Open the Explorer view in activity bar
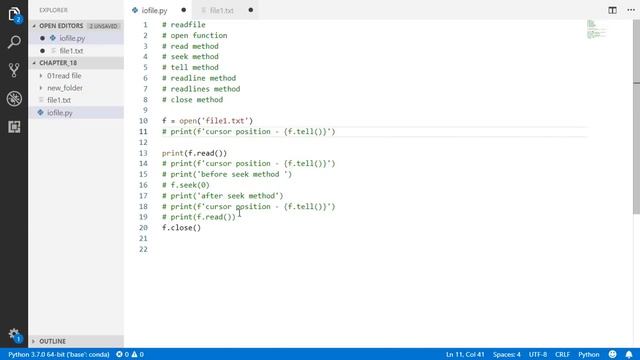The image size is (640, 360). tap(14, 15)
